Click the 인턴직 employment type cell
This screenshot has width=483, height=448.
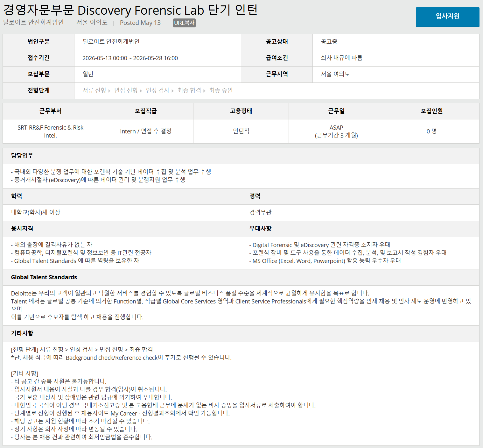[x=241, y=132]
